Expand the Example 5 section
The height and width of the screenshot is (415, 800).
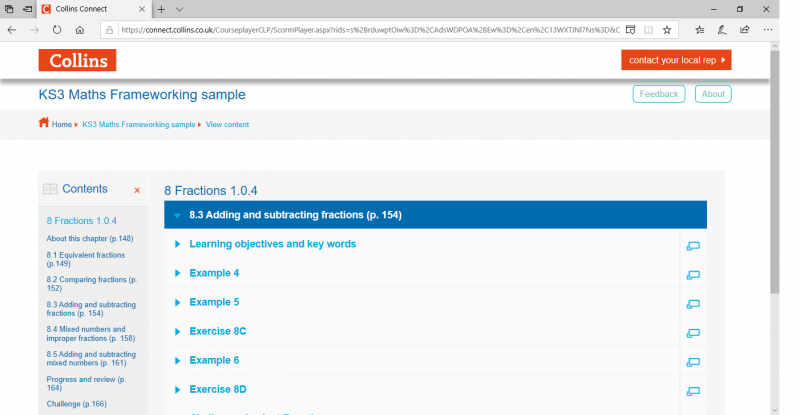[x=214, y=302]
